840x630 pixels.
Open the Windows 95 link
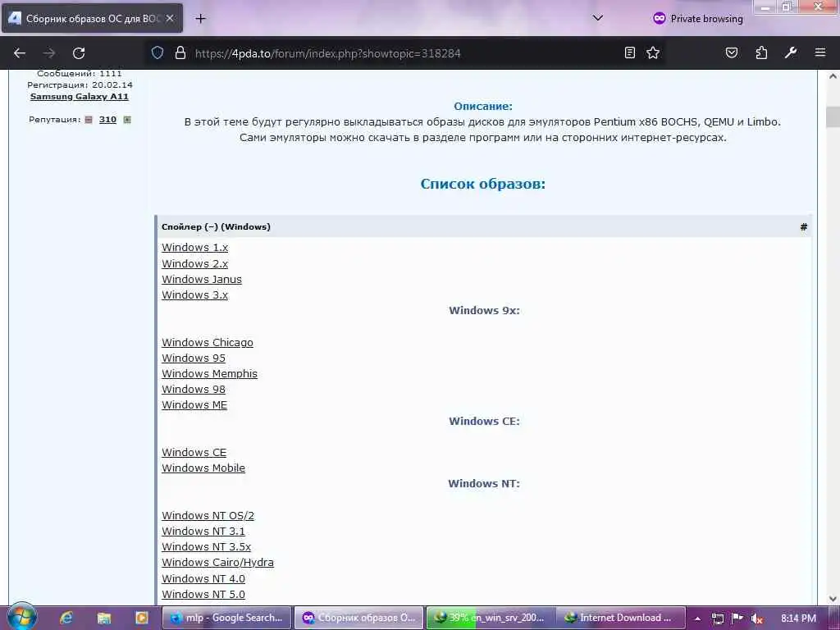pyautogui.click(x=194, y=358)
